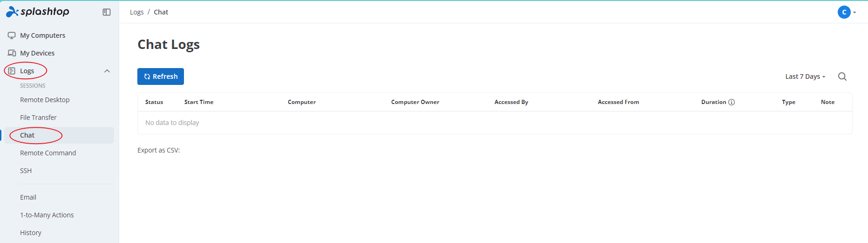The image size is (868, 243).
Task: Expand the account dropdown arrow
Action: (x=854, y=13)
